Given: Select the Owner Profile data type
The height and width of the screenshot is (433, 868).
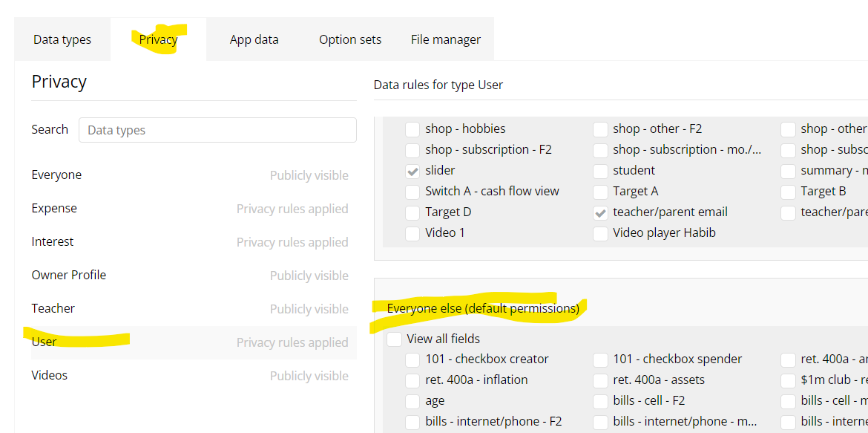Looking at the screenshot, I should click(69, 276).
